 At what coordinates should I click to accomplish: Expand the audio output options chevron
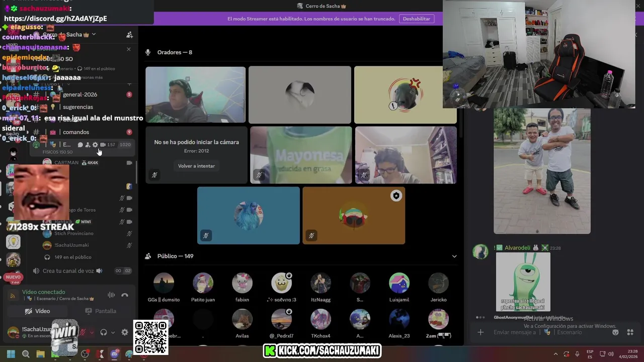(113, 332)
